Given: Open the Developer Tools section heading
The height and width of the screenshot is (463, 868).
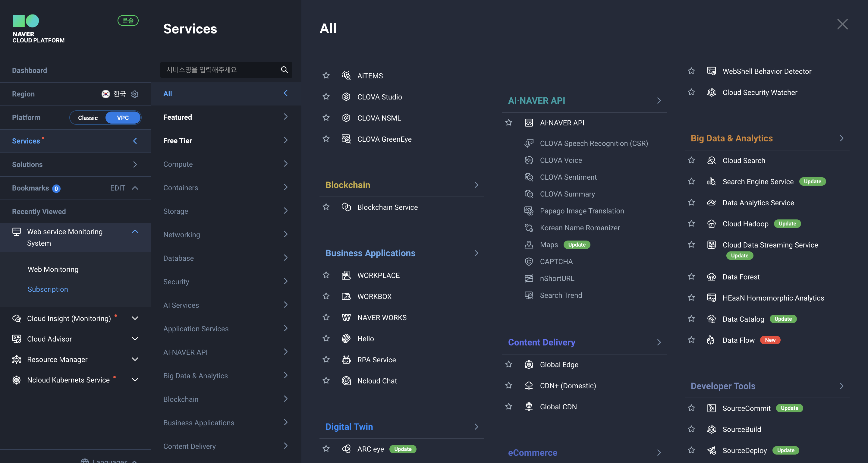Looking at the screenshot, I should pyautogui.click(x=723, y=386).
